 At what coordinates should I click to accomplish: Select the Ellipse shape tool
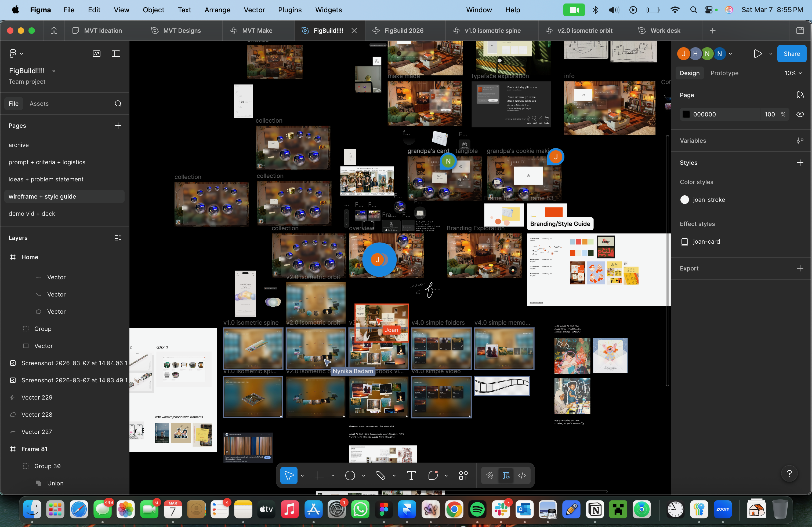pos(350,475)
